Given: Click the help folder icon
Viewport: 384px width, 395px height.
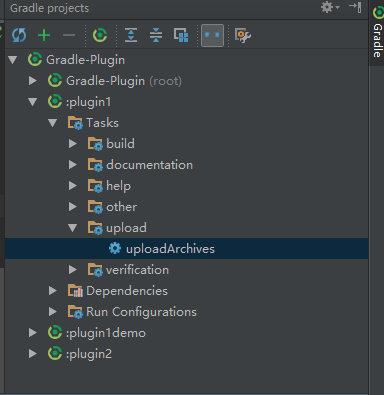Looking at the screenshot, I should 95,186.
